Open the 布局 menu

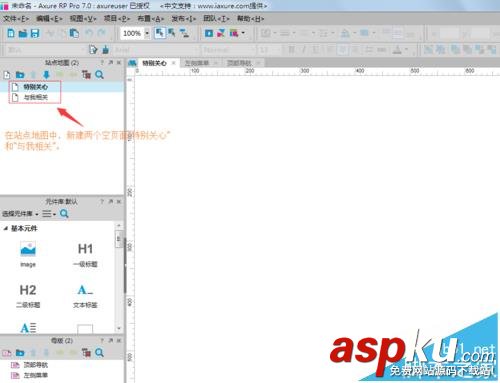click(151, 19)
